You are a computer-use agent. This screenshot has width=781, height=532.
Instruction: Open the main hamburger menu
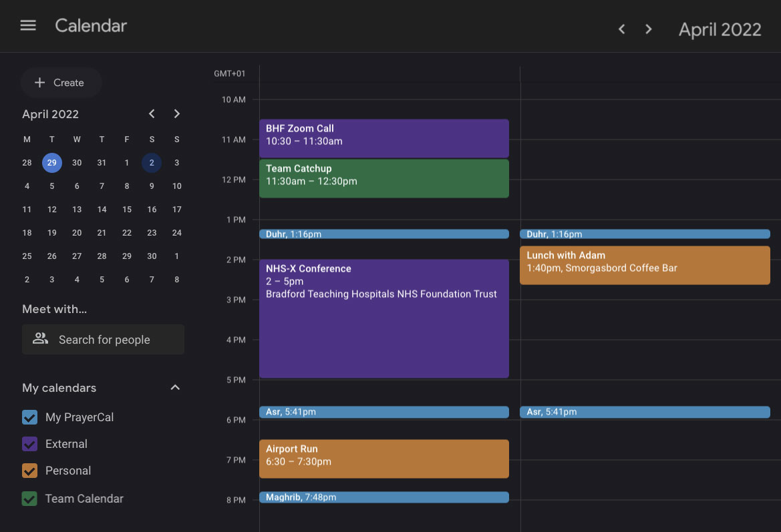[27, 25]
